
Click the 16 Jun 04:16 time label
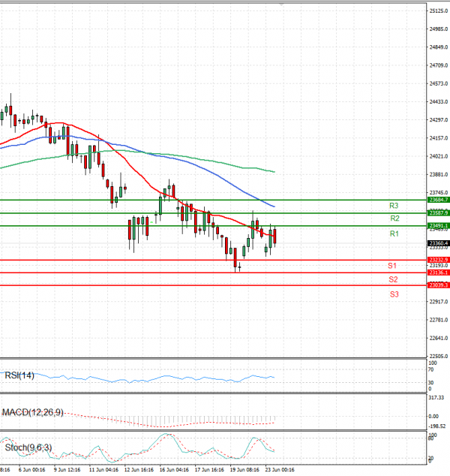click(x=174, y=470)
